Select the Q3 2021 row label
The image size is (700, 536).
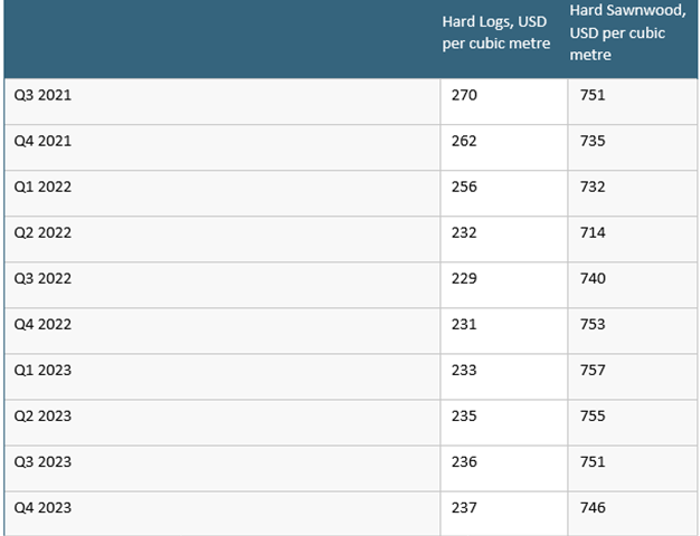43,95
